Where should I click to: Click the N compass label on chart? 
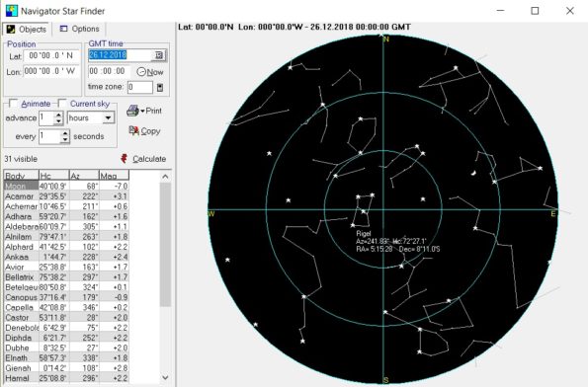coord(386,39)
